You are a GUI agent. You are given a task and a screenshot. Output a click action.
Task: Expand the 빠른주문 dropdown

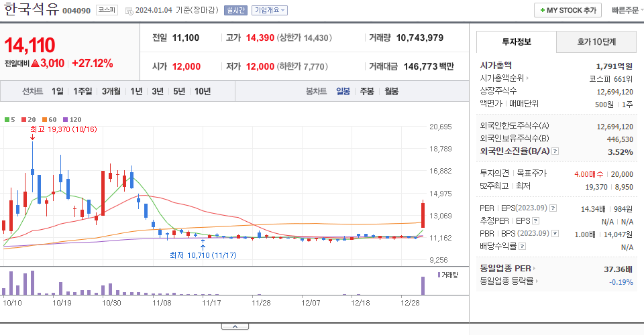coord(627,10)
